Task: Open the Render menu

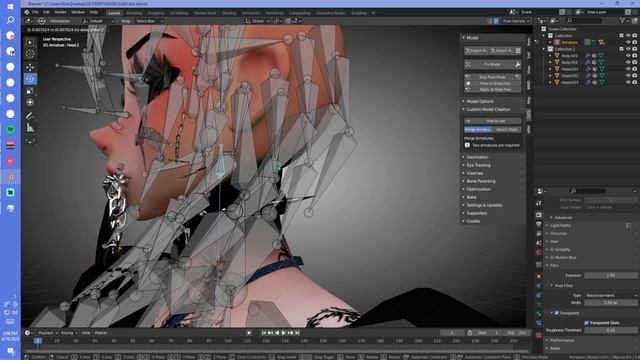Action: coord(60,13)
